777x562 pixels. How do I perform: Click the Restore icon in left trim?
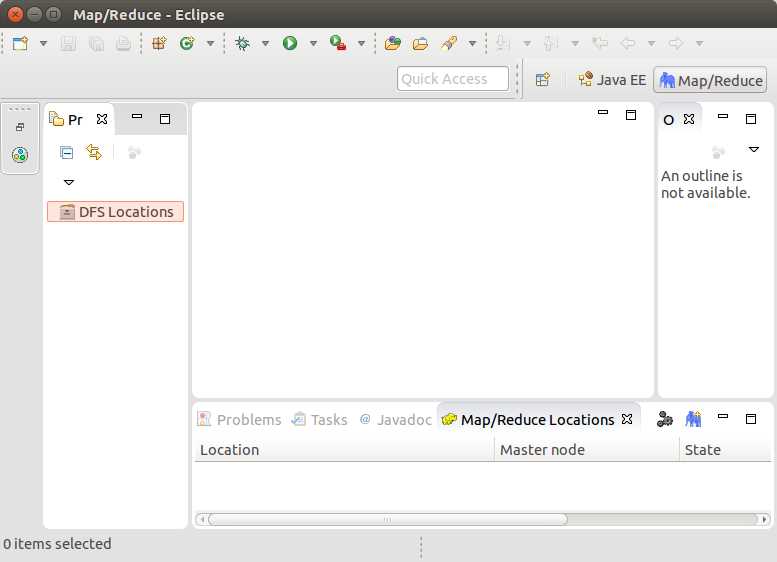pyautogui.click(x=20, y=127)
